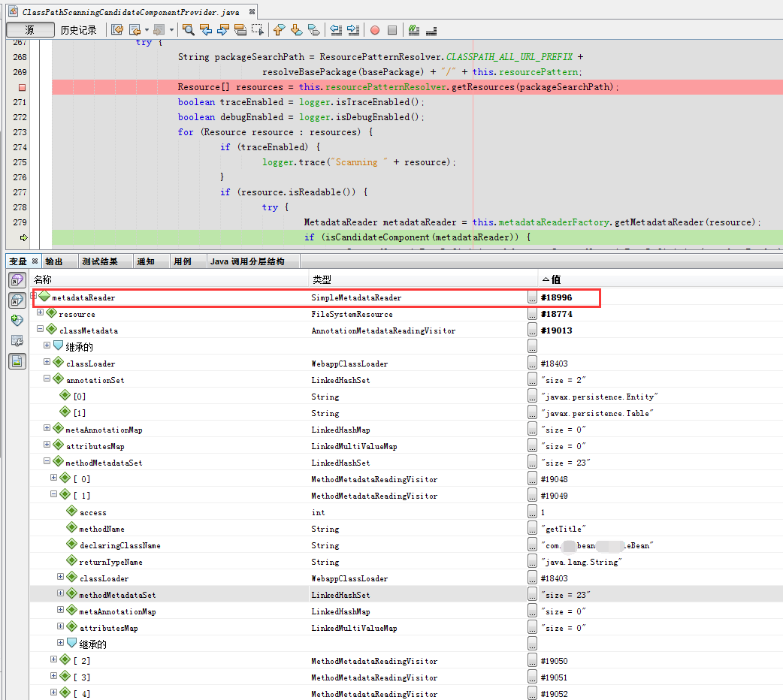Close the Java editor file tab

coord(252,11)
